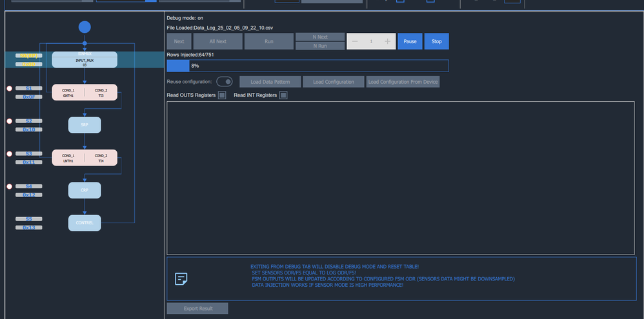Click the note icon in info panel

point(181,279)
